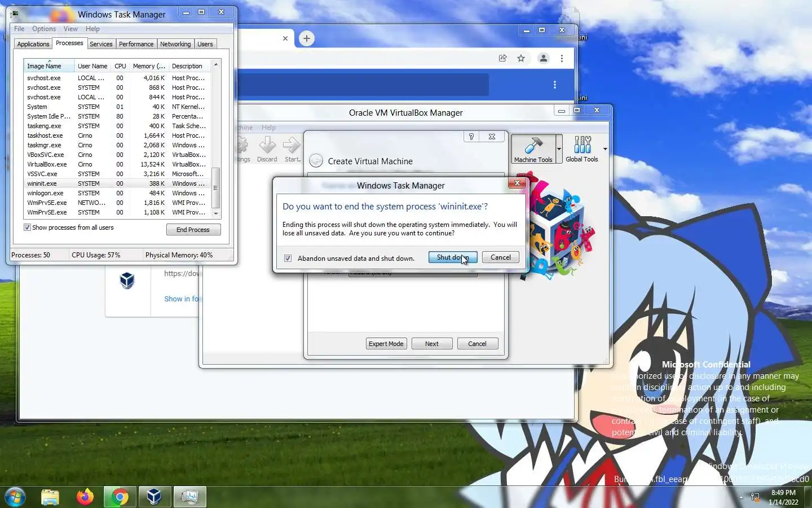The height and width of the screenshot is (508, 812).
Task: Switch to Services tab in Task Manager
Action: pyautogui.click(x=101, y=44)
